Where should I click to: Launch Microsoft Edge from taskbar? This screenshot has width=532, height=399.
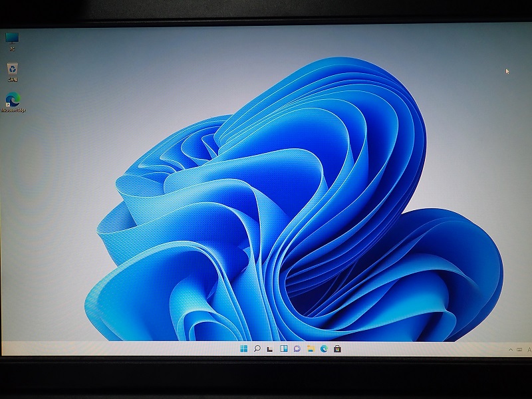[324, 348]
